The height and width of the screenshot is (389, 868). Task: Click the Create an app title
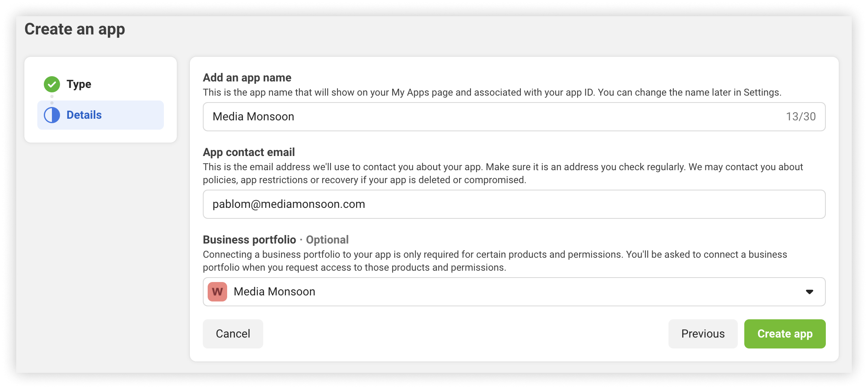[75, 29]
